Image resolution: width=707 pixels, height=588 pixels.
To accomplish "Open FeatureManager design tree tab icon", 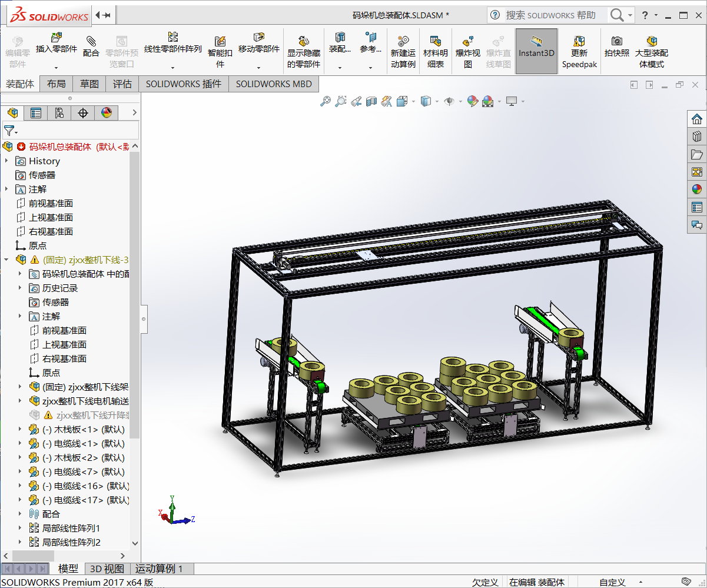I will [12, 113].
